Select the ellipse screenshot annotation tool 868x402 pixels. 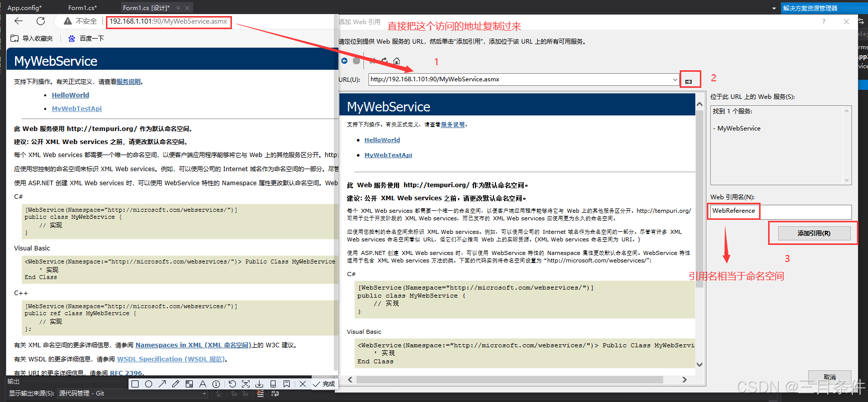149,384
